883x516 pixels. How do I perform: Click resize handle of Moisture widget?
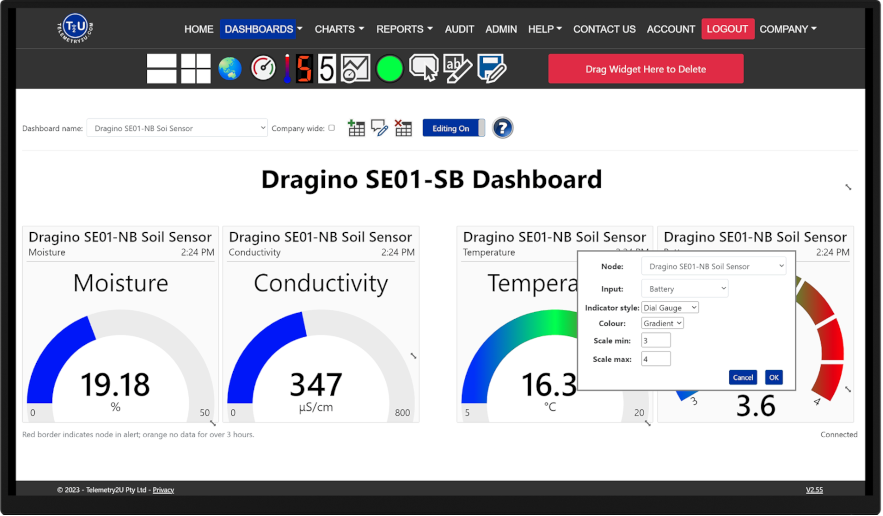click(213, 423)
